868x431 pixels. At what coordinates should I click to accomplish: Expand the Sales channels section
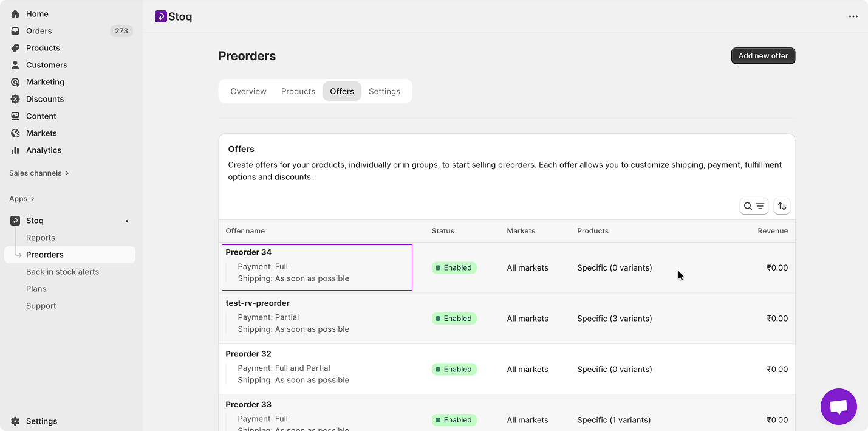[x=39, y=173]
